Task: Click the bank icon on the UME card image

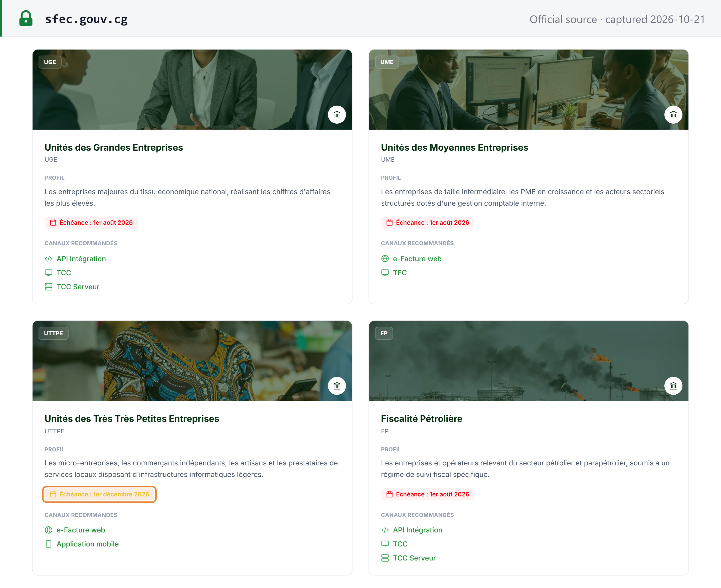Action: pos(673,115)
